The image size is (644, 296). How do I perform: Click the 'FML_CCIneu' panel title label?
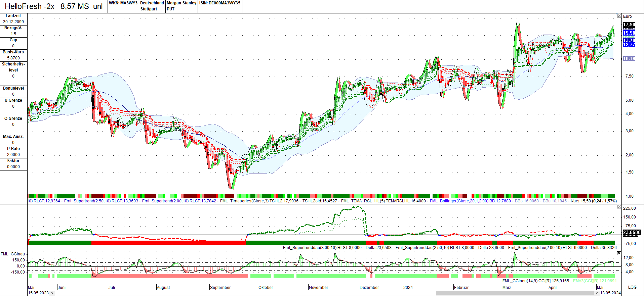13,254
